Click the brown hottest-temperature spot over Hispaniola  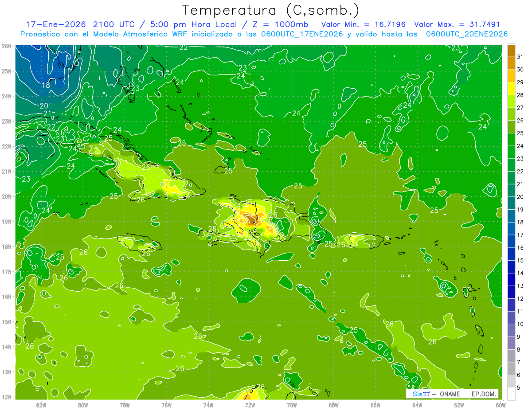pyautogui.click(x=251, y=219)
